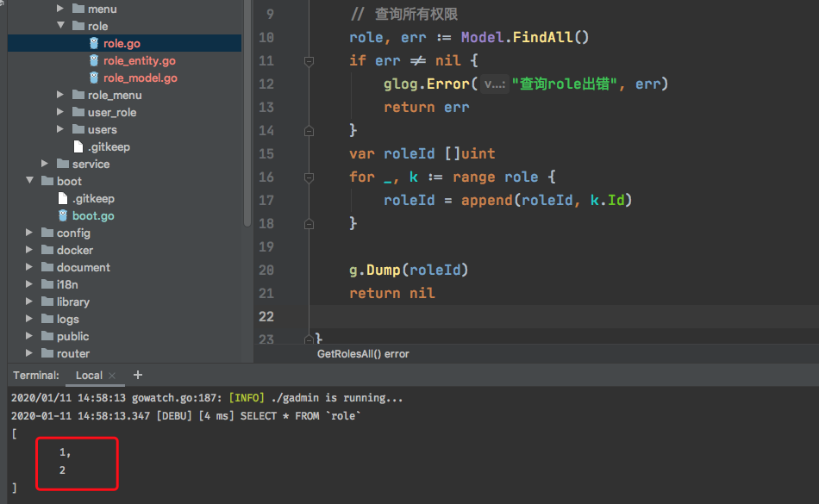Click the user_role folder icon
Screen dimensions: 819x504
[x=78, y=112]
